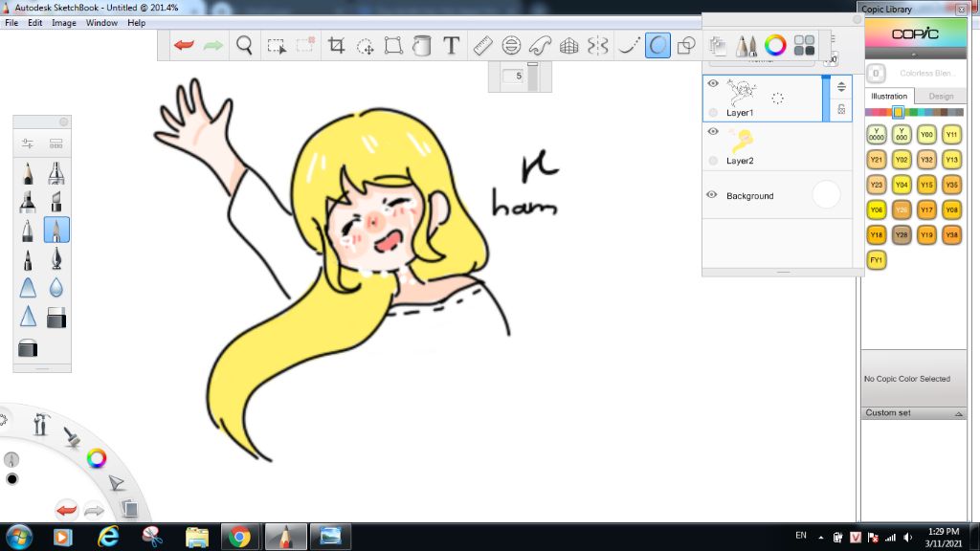
Task: Click the green Redo arrow in the top toolbar
Action: pos(213,45)
